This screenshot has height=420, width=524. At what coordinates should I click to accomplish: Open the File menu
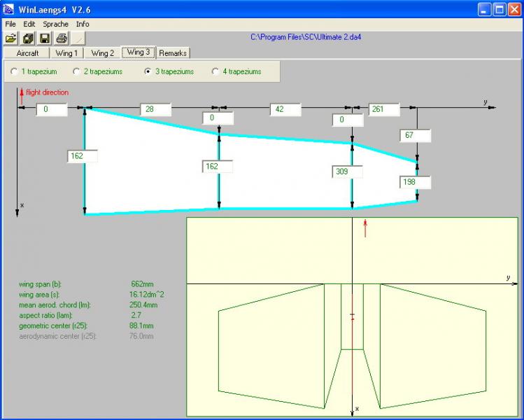point(10,24)
